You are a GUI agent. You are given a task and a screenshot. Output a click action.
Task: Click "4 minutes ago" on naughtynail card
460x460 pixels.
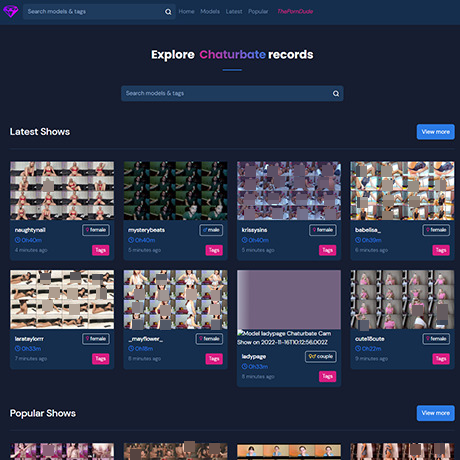pyautogui.click(x=31, y=250)
